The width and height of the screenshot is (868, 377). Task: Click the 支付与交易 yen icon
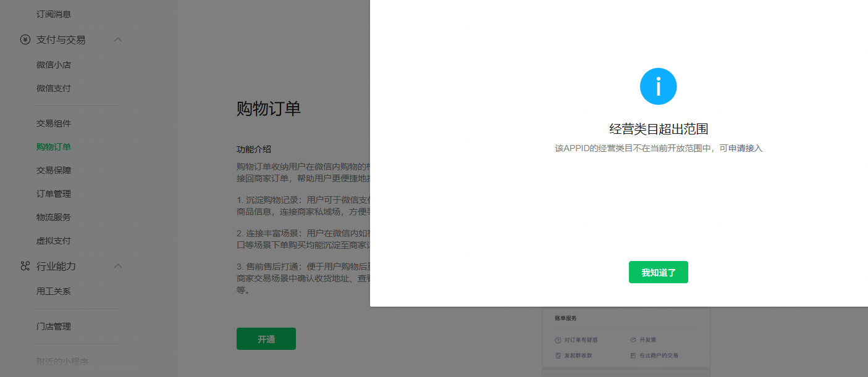pyautogui.click(x=25, y=39)
